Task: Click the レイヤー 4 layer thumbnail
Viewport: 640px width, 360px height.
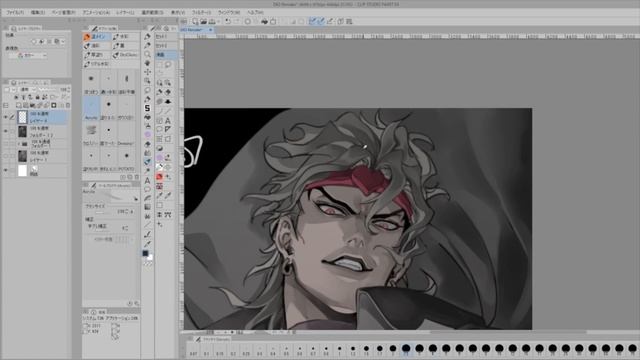Action: click(x=22, y=118)
